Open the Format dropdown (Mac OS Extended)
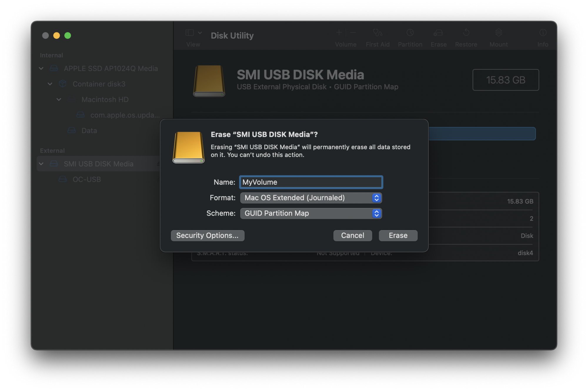This screenshot has width=588, height=391. tap(311, 198)
